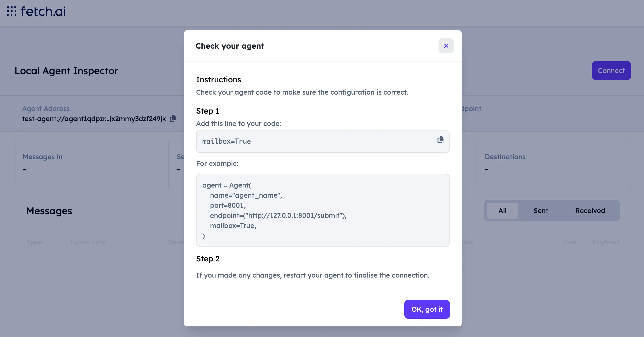
Task: Click the fetch.ai dots grid icon
Action: pyautogui.click(x=11, y=11)
